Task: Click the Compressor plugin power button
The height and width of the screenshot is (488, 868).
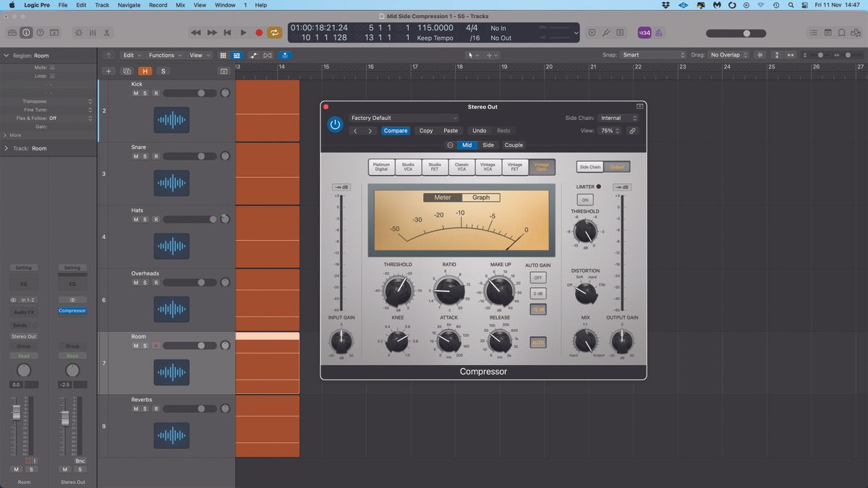Action: [335, 124]
